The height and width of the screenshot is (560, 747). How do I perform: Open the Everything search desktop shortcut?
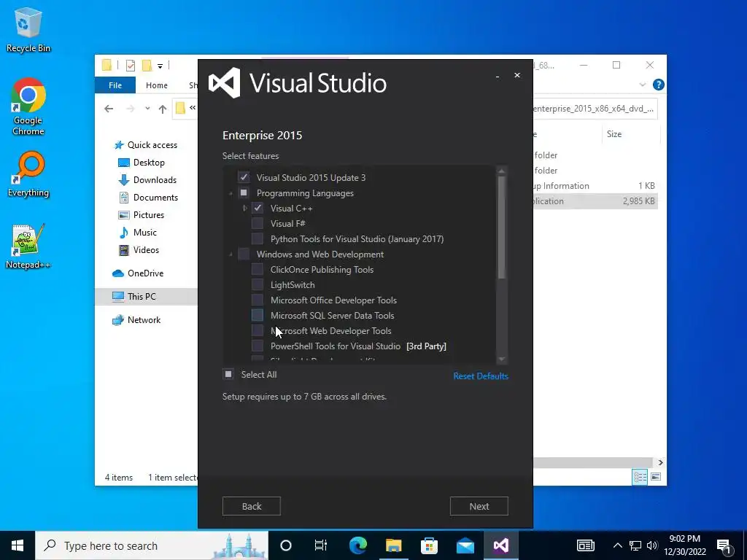pyautogui.click(x=28, y=174)
